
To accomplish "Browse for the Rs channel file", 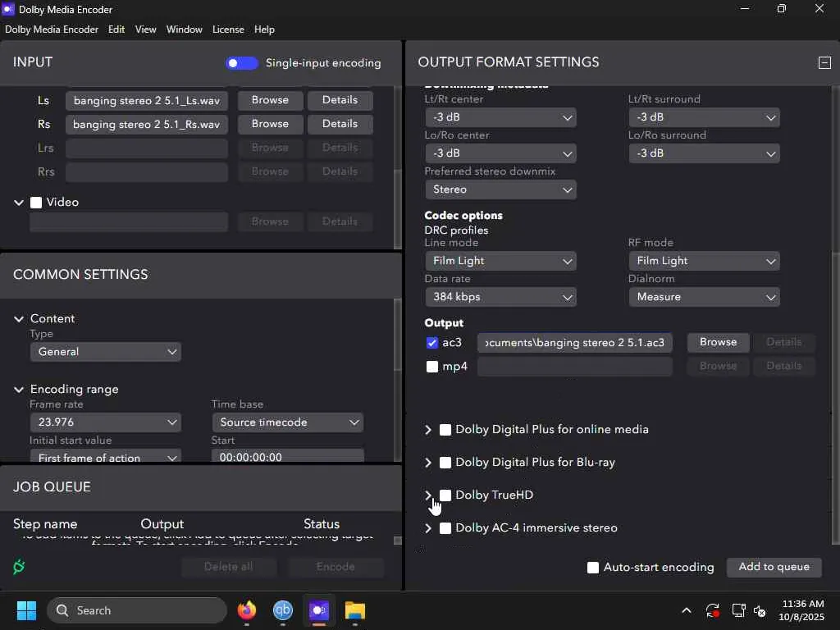I will point(270,125).
